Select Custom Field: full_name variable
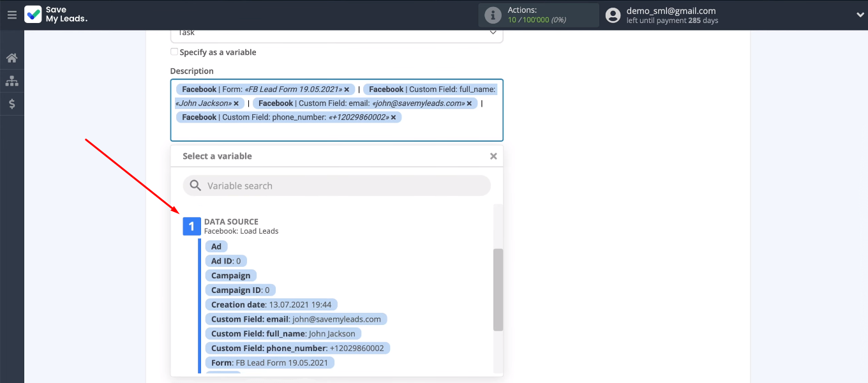This screenshot has width=868, height=383. point(283,333)
